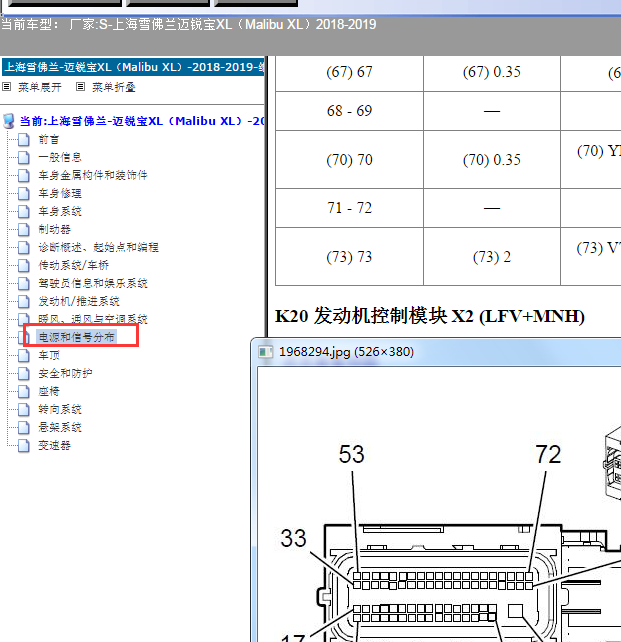The height and width of the screenshot is (642, 621).
Task: Click table cell (73) 73
Action: point(349,257)
